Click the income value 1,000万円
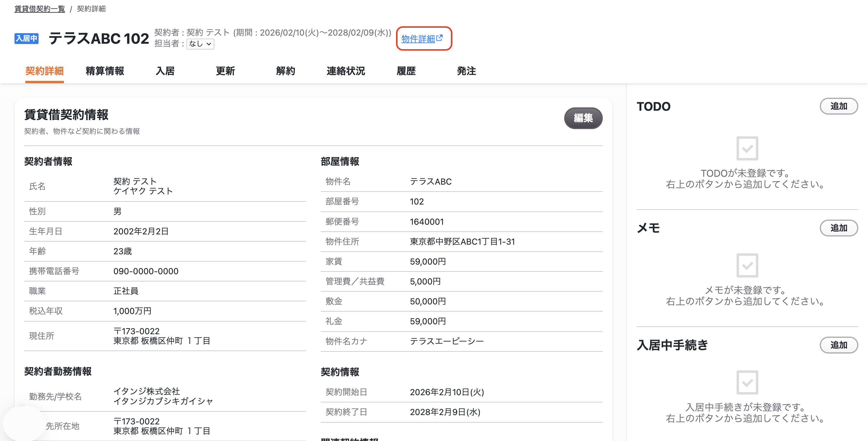This screenshot has width=868, height=441. (x=132, y=311)
